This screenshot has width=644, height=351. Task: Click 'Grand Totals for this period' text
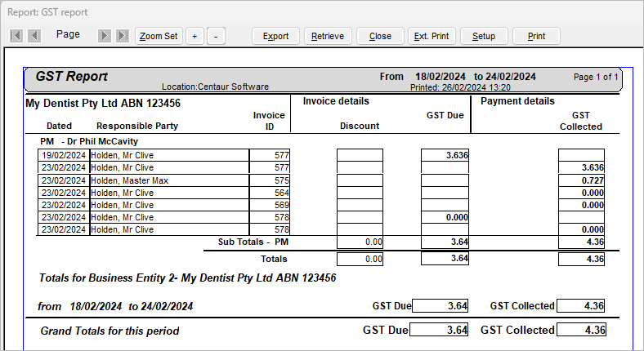110,331
